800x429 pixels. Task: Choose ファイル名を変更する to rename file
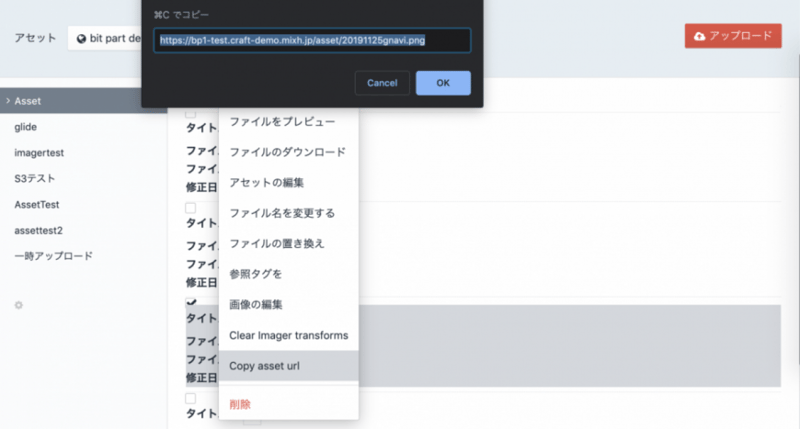tap(282, 213)
